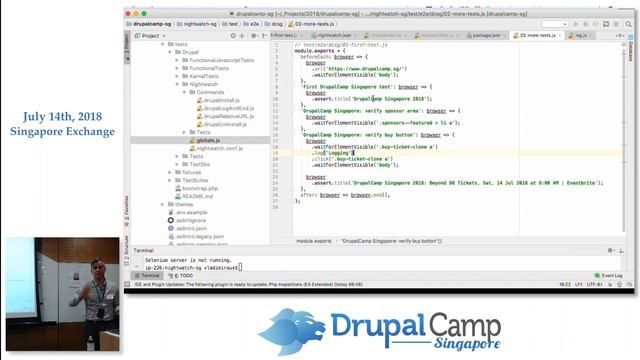
Task: Click module.exports in editor breadcrumb
Action: click(313, 241)
